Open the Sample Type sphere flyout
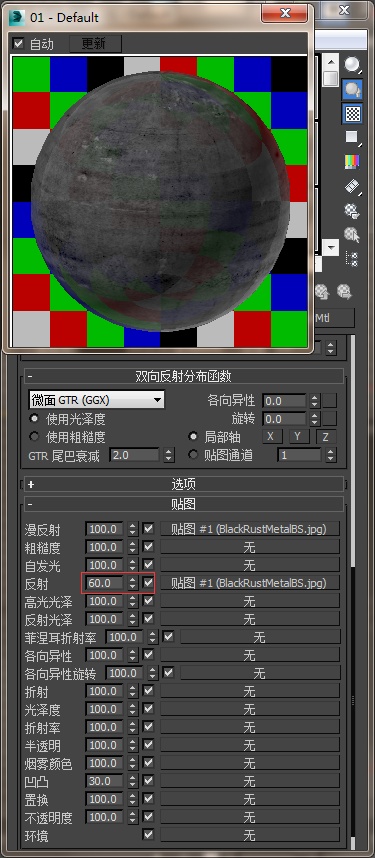 tap(353, 66)
